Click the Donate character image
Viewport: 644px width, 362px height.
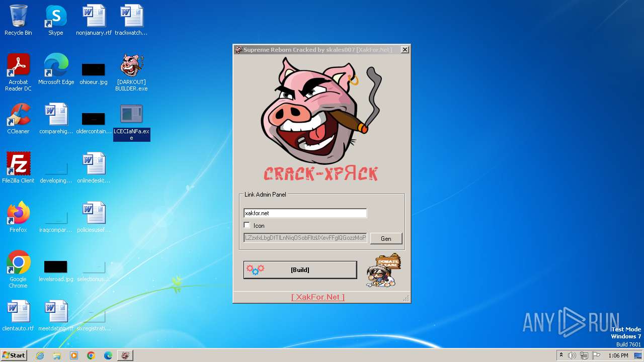point(383,270)
